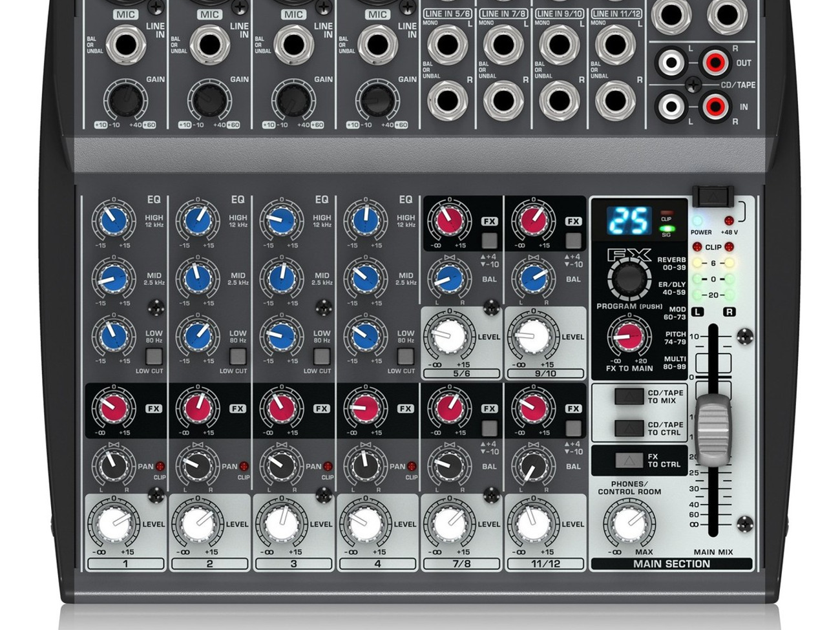Turn the PHONES/CONTROL ROOM level knob

coord(629,523)
